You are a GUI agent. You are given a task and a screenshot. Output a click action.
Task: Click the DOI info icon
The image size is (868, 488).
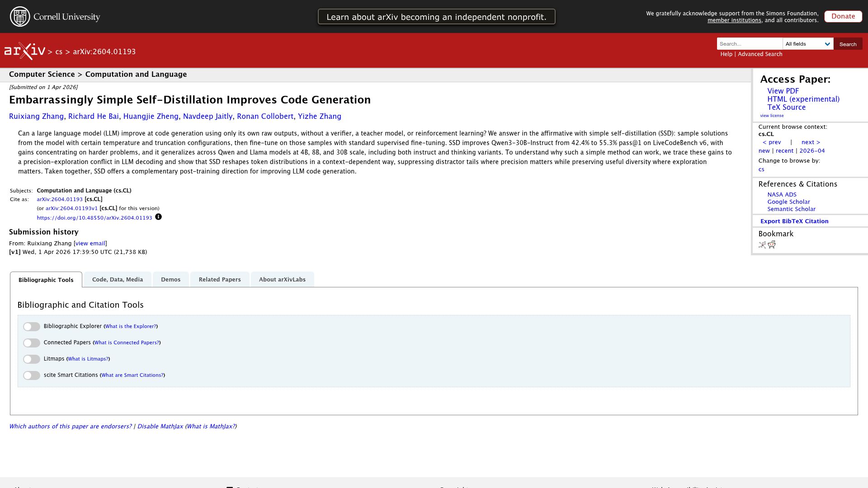tap(158, 217)
